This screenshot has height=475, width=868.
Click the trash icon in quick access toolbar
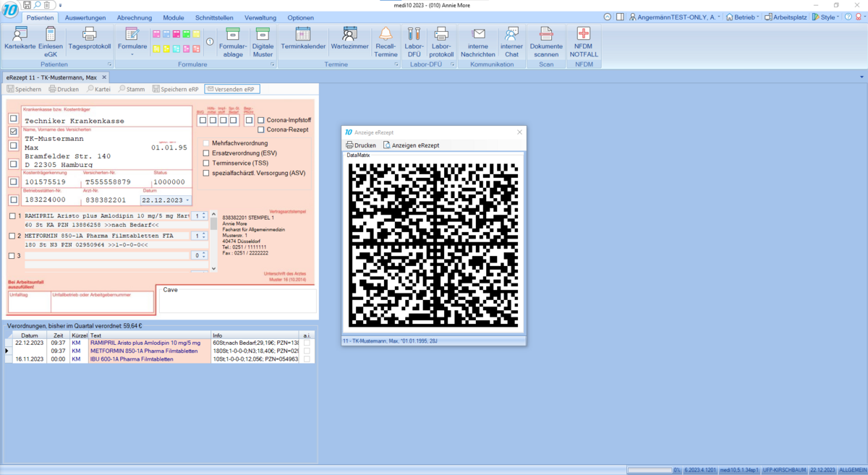click(47, 5)
